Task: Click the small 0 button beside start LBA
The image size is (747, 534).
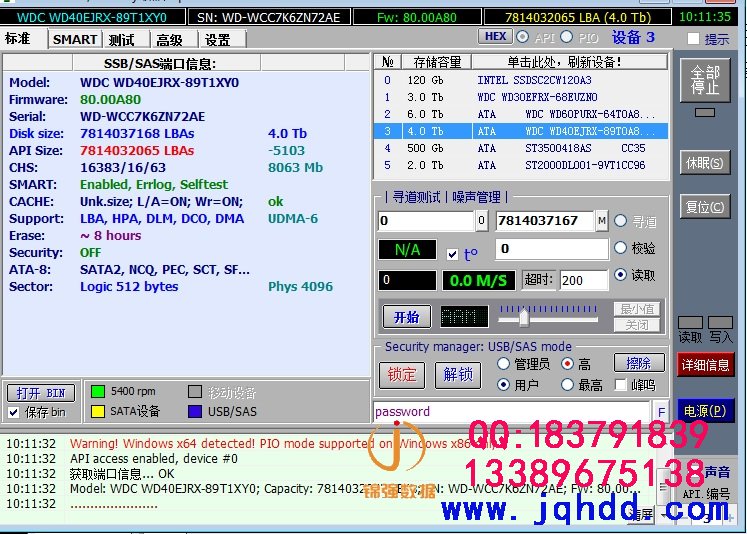Action: (x=481, y=221)
